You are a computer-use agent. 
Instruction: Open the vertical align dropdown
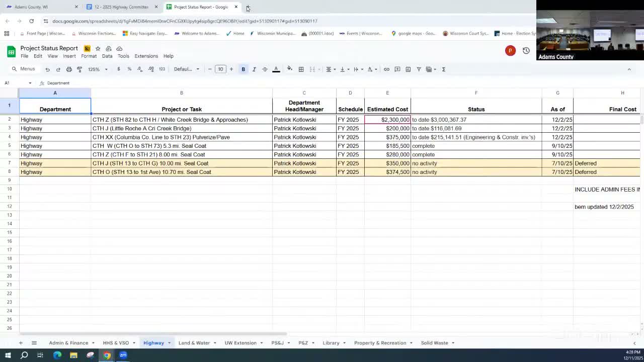[x=344, y=69]
